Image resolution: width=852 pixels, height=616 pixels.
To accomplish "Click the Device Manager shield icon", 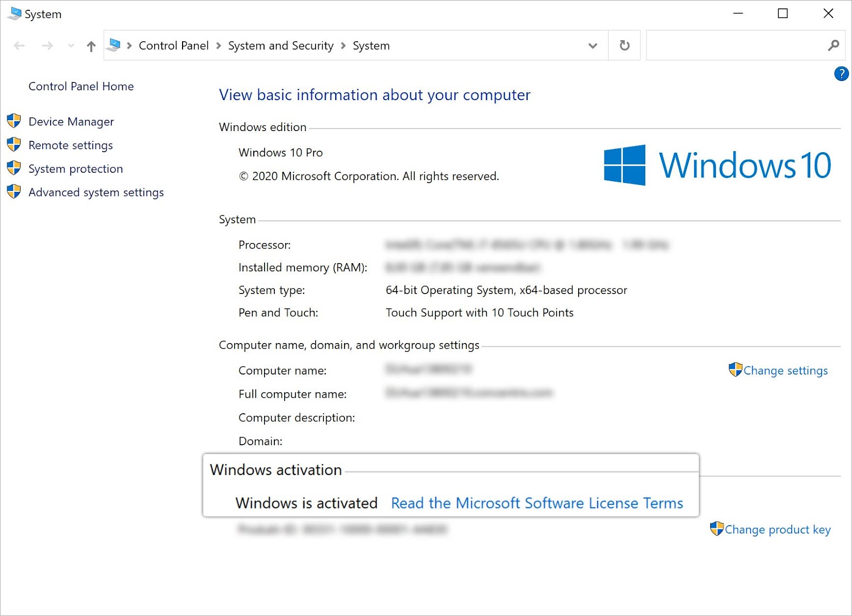I will (x=14, y=121).
